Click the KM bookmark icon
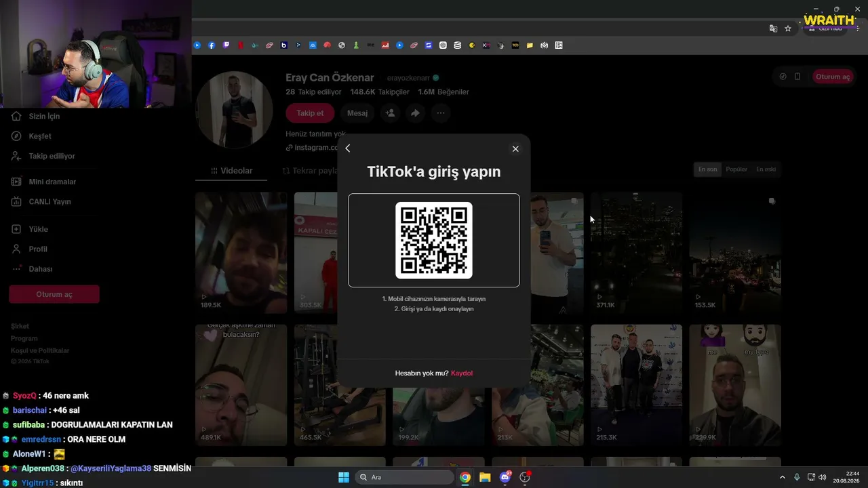The image size is (868, 488). [x=486, y=45]
